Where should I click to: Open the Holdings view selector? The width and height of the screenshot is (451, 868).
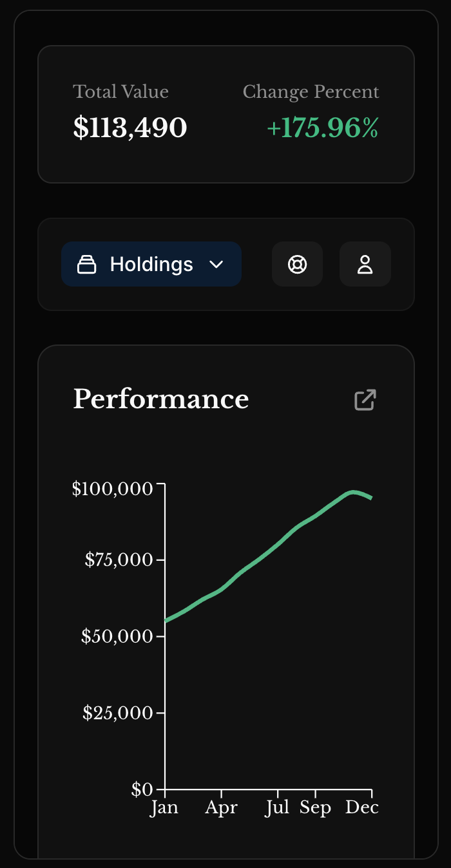tap(151, 264)
